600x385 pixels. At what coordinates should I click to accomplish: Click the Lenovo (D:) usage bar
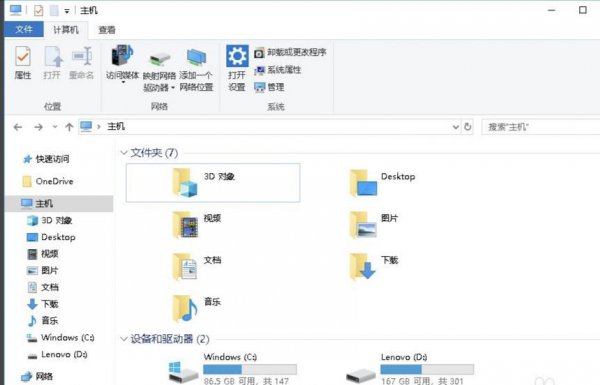point(427,369)
